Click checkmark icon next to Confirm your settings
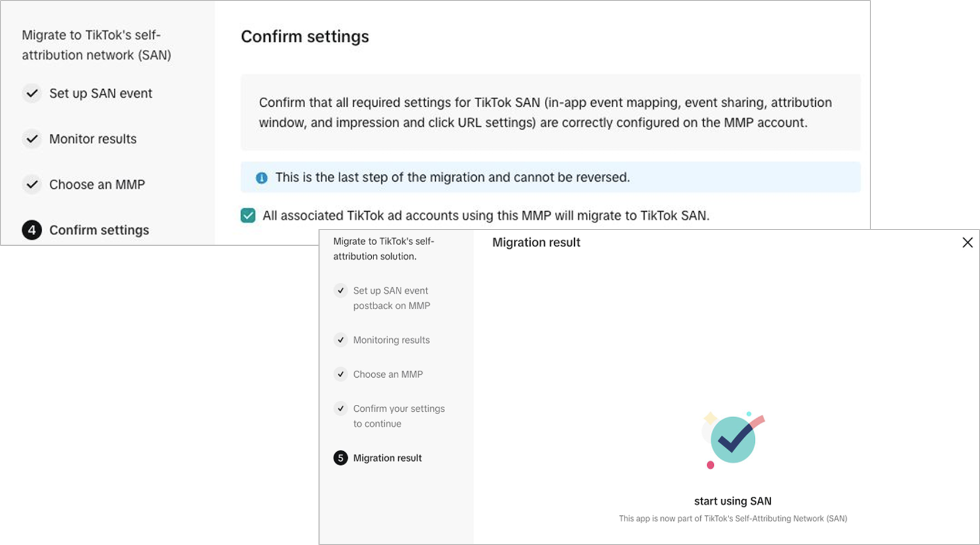Image resolution: width=980 pixels, height=545 pixels. tap(341, 408)
